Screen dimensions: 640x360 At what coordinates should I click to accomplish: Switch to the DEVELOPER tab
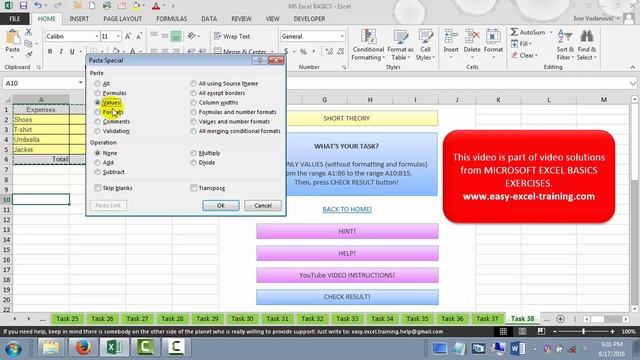pos(309,19)
